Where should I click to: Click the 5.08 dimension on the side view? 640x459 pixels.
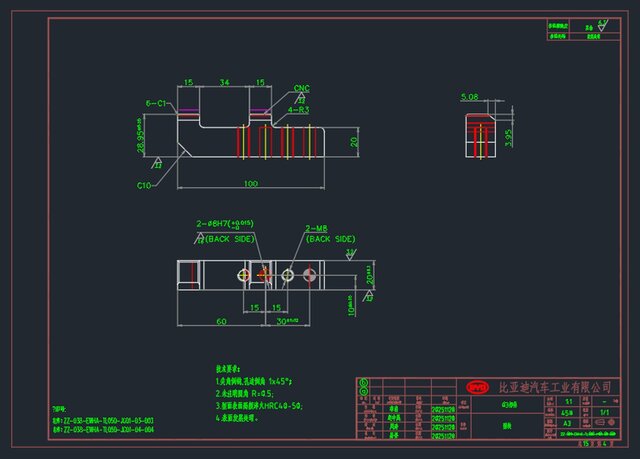coord(469,97)
